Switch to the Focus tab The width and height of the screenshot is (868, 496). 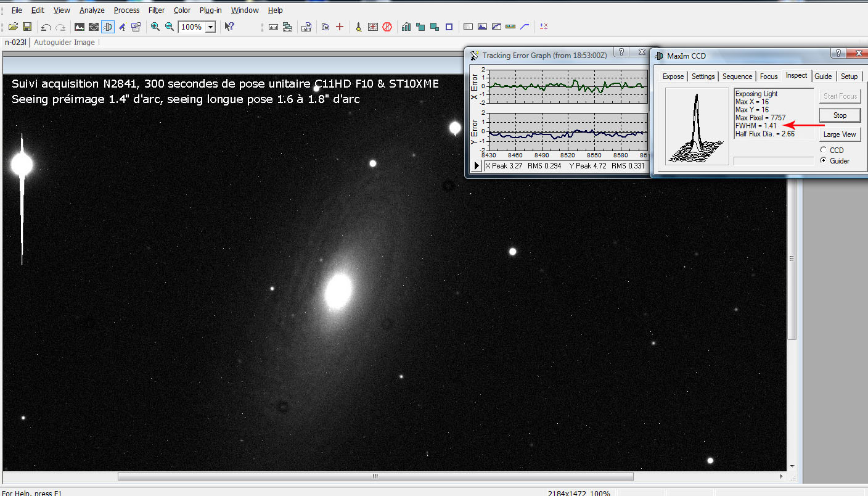click(x=768, y=76)
